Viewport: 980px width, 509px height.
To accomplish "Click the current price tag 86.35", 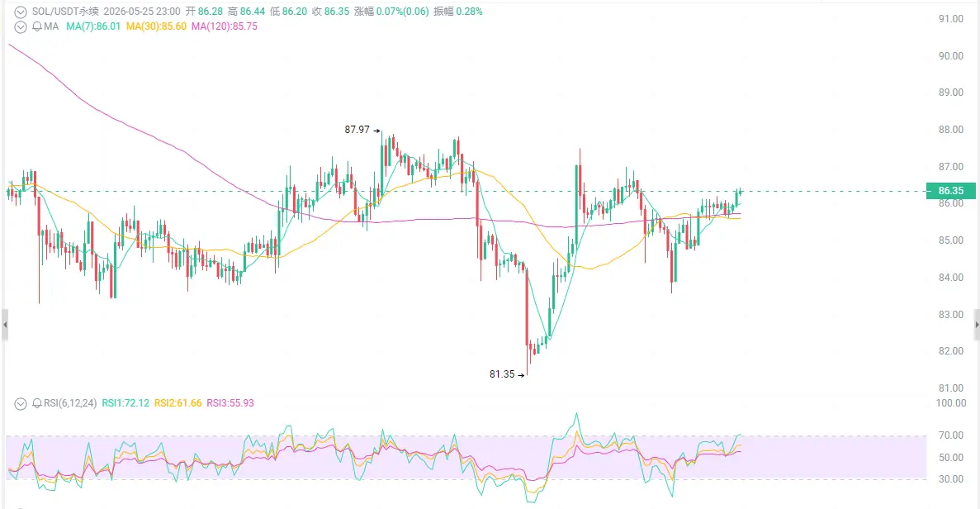I will click(x=950, y=191).
